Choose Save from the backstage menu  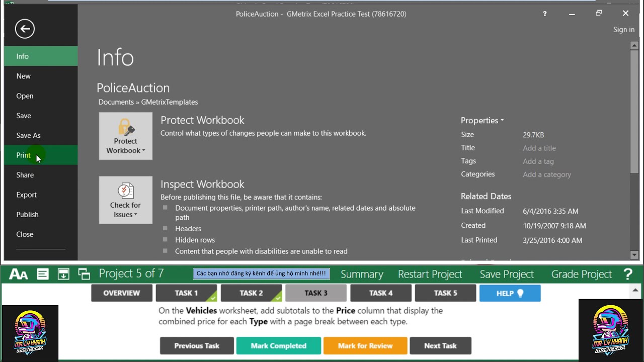point(41,116)
